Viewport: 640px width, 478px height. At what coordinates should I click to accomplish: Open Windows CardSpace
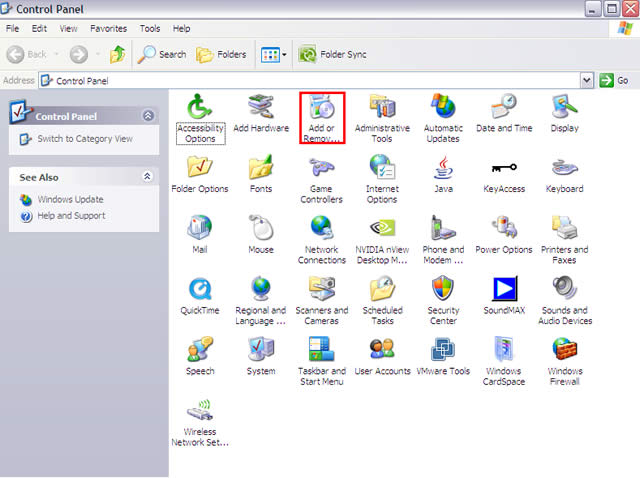[x=504, y=361]
